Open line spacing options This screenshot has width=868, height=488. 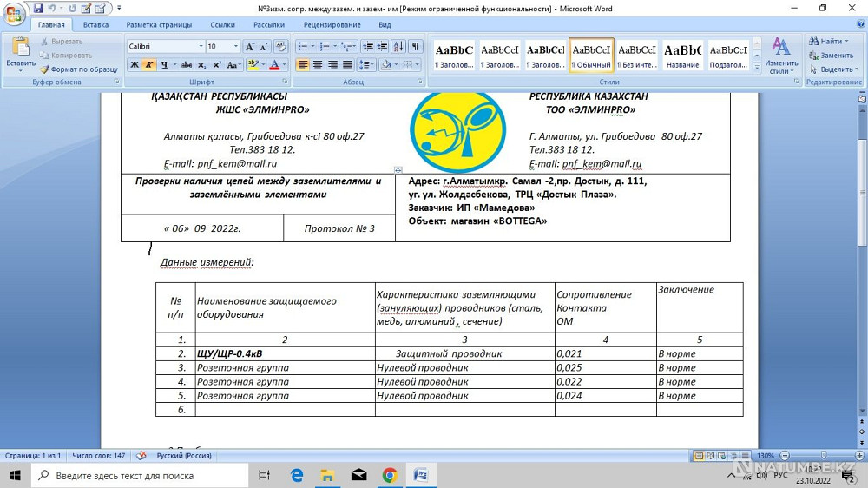[x=366, y=65]
